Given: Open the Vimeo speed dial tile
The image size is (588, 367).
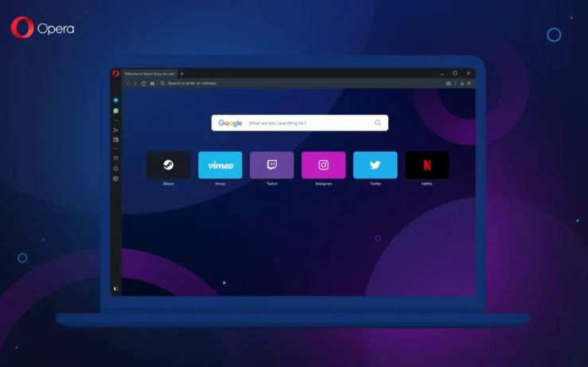Looking at the screenshot, I should point(220,165).
